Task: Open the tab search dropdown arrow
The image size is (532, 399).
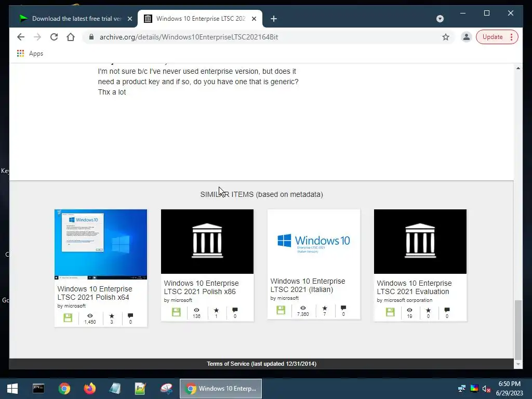Action: 440,19
